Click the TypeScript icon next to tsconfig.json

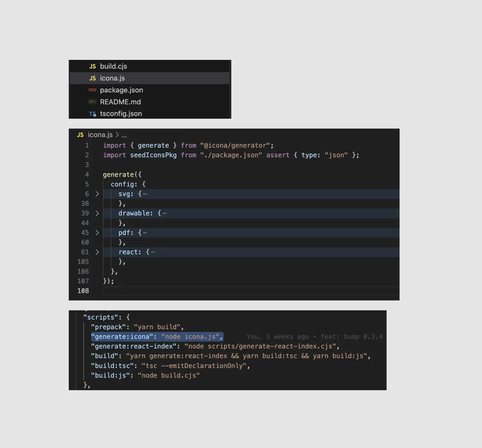click(92, 114)
